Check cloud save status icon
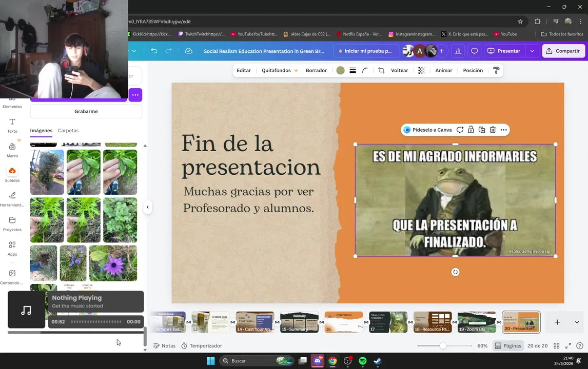The height and width of the screenshot is (369, 588). click(189, 51)
